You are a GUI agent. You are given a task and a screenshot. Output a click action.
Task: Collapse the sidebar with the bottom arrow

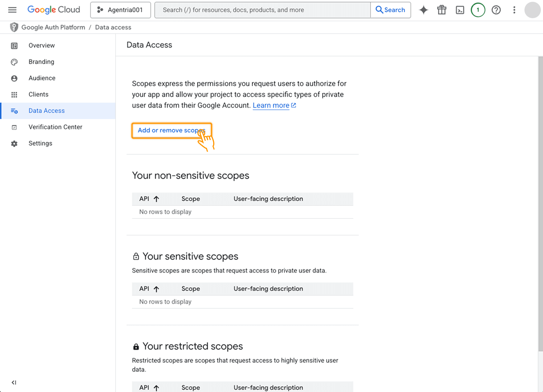(14, 382)
